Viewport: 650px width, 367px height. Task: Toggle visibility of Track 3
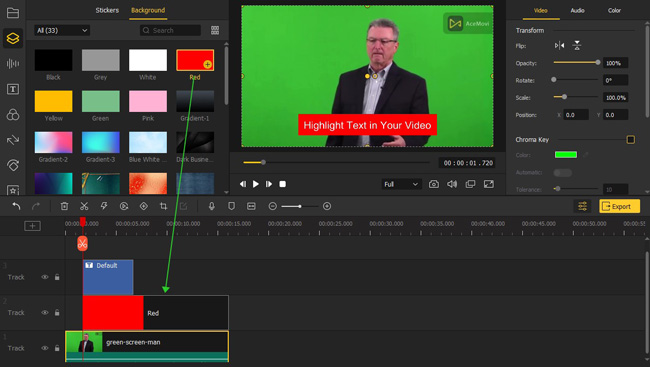(44, 277)
